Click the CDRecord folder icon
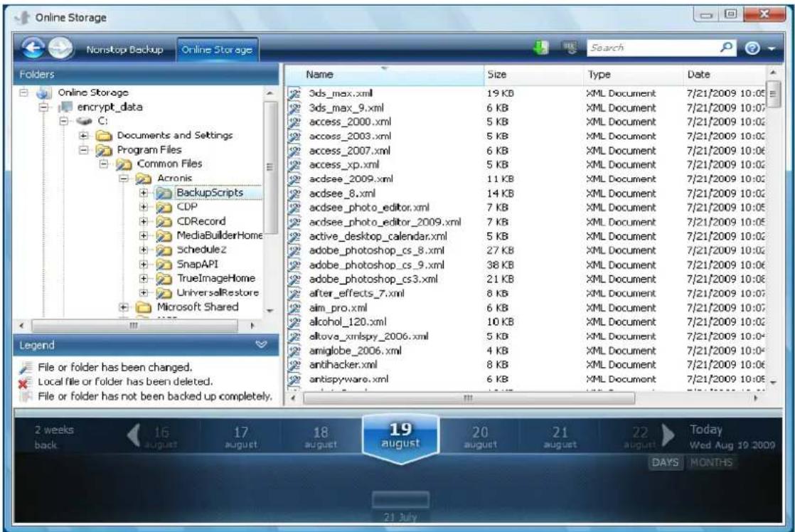 [164, 222]
